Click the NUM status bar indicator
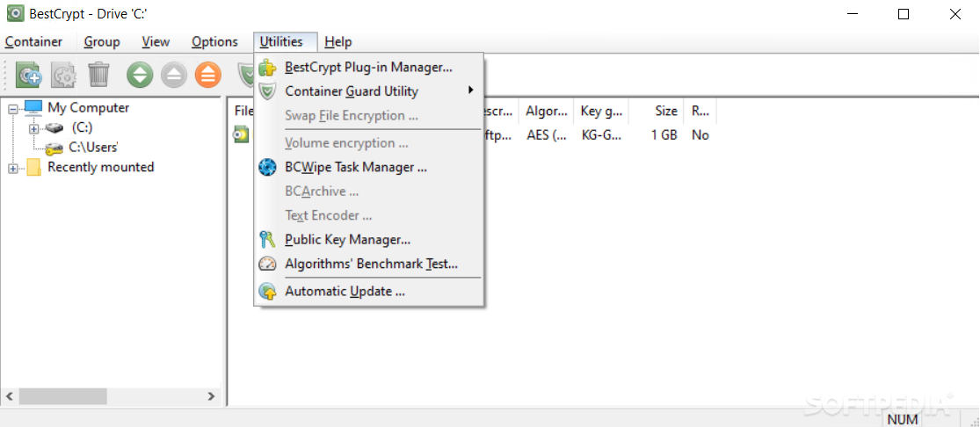980x427 pixels. point(902,419)
